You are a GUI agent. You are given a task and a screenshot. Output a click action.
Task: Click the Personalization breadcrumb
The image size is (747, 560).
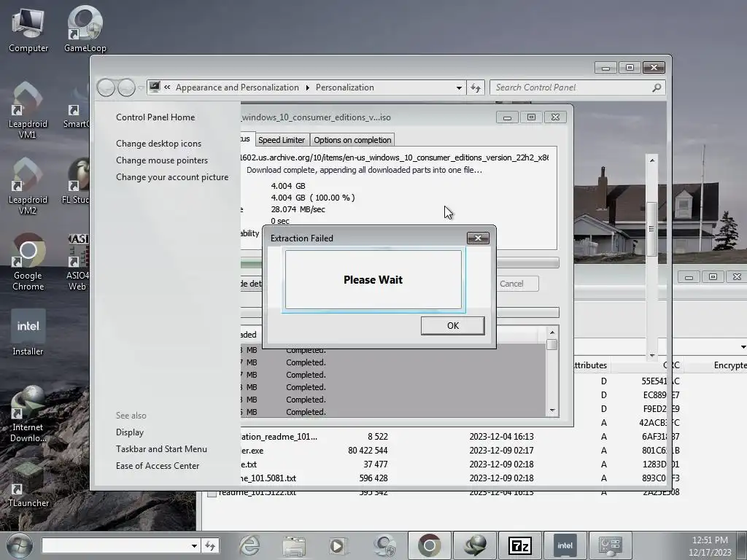(x=345, y=87)
